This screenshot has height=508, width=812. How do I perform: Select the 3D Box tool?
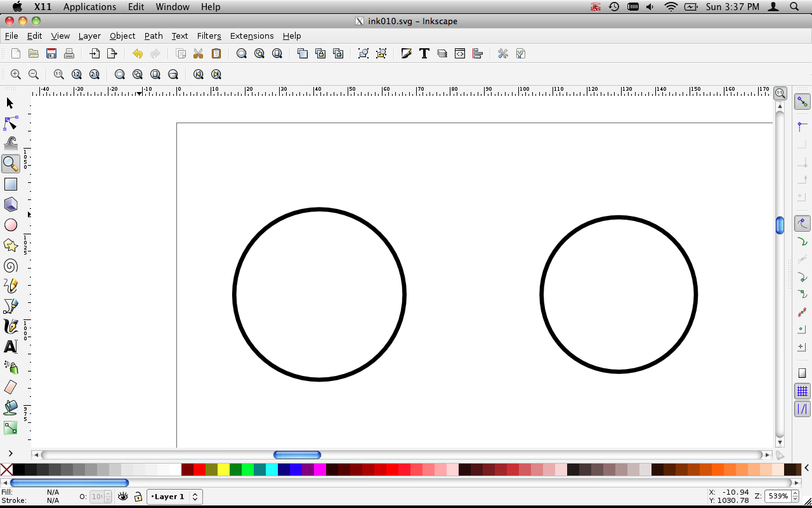coord(10,204)
